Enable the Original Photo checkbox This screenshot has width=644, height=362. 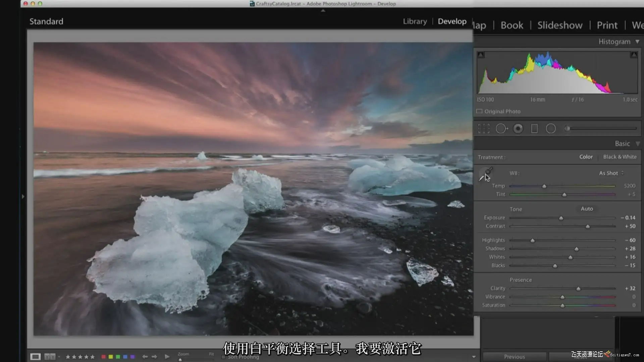click(479, 111)
